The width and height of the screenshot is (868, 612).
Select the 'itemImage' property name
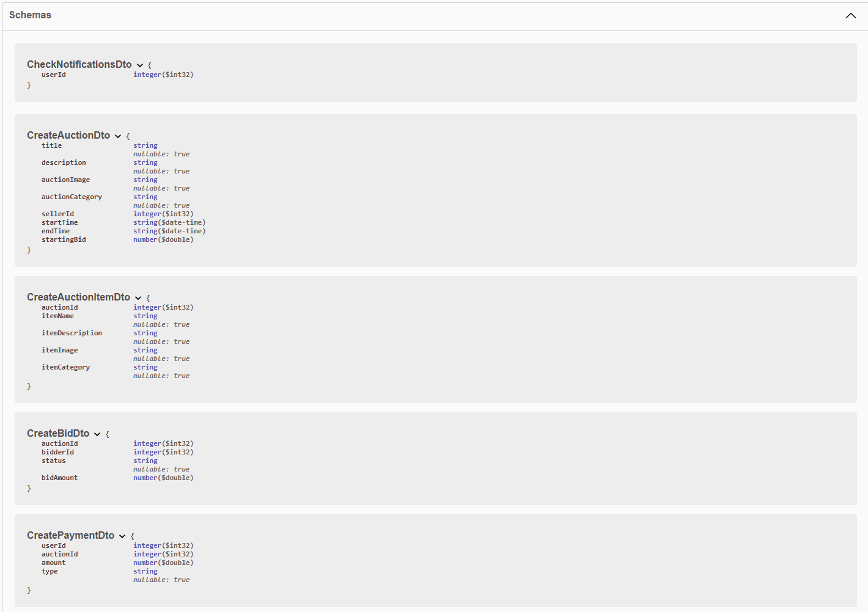click(x=60, y=350)
